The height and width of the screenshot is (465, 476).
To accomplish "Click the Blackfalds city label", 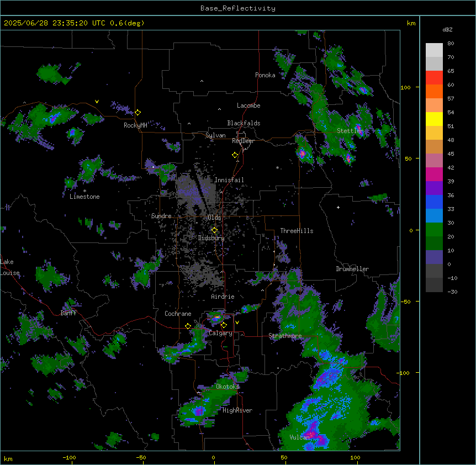I will 244,123.
